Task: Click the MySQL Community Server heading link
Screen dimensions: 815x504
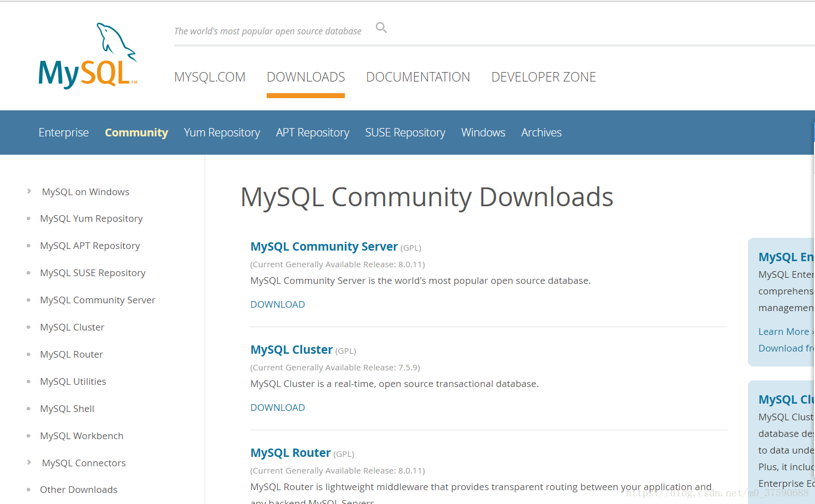Action: pos(324,247)
